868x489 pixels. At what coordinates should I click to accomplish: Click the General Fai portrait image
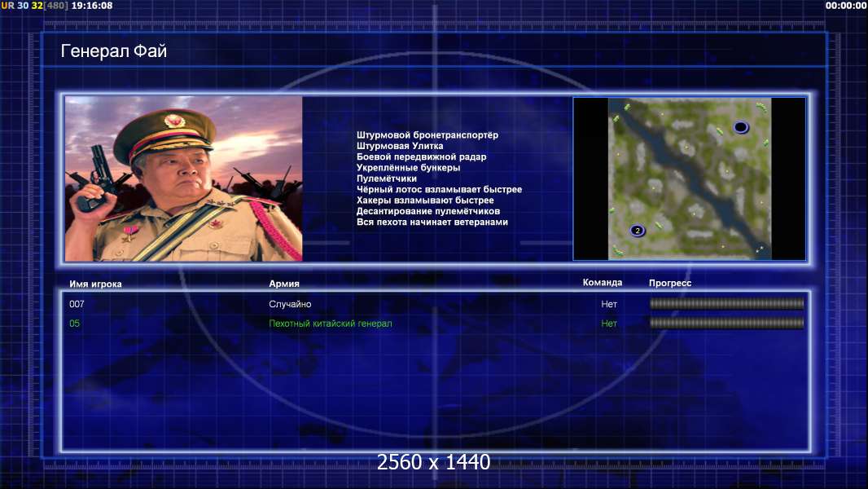184,178
